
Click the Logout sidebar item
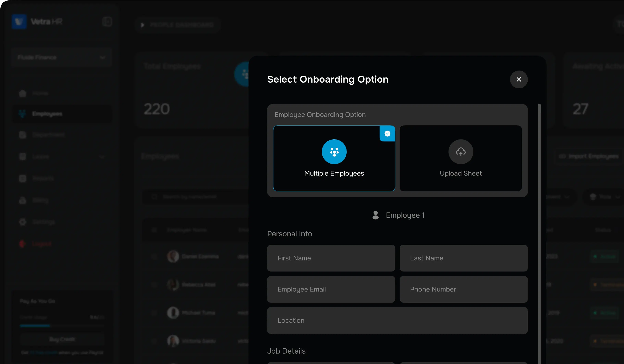[x=42, y=244]
